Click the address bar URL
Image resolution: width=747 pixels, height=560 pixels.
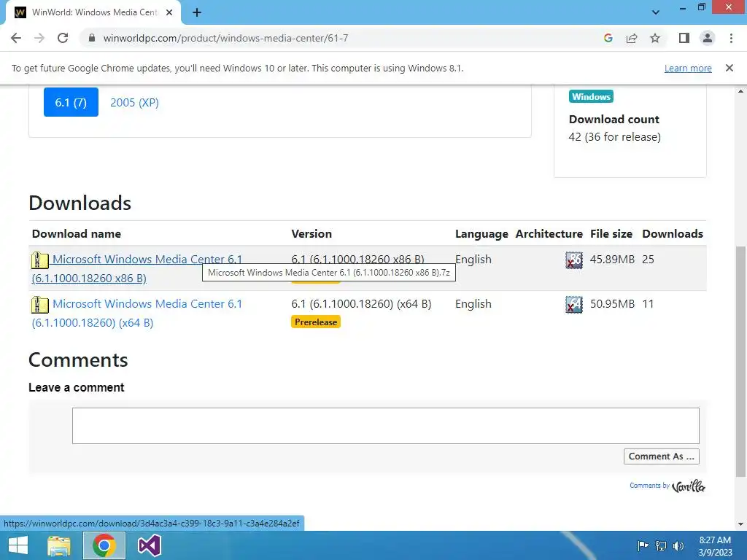coord(225,38)
